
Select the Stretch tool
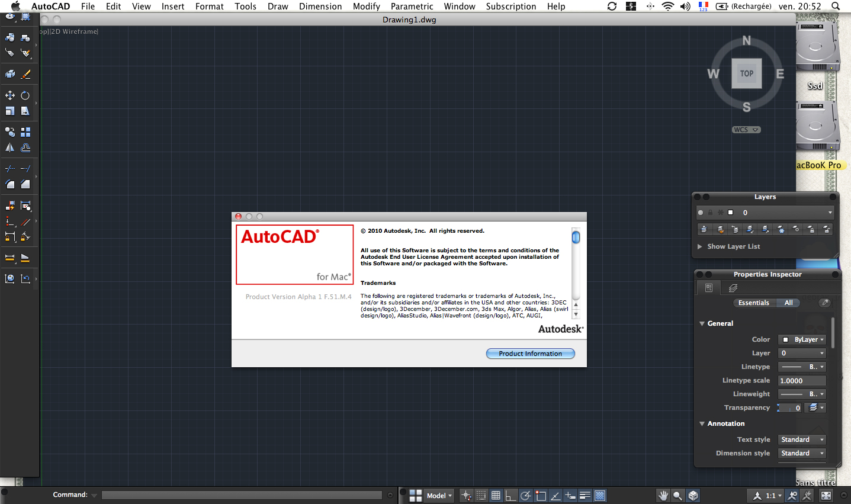pos(25,111)
